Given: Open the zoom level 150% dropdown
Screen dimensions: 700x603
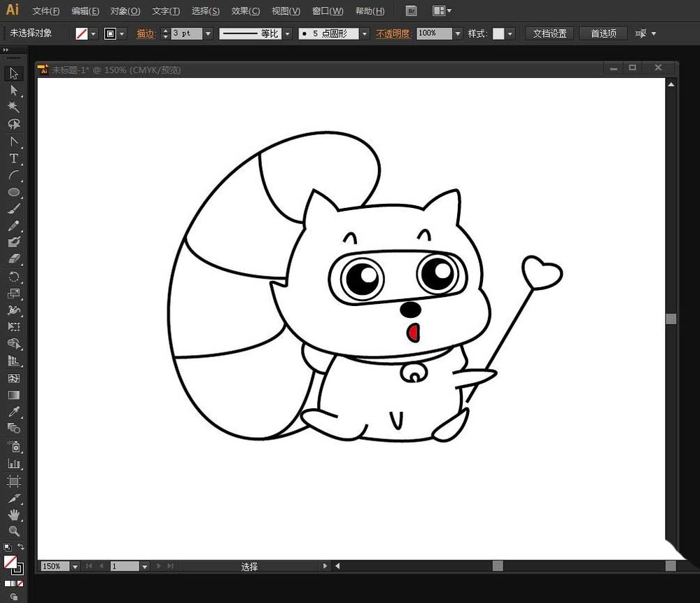Looking at the screenshot, I should coord(75,567).
